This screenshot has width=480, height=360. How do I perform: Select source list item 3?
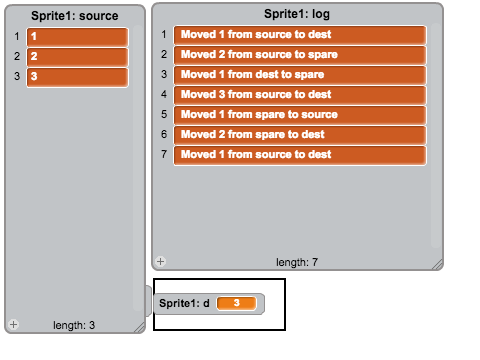click(x=78, y=77)
